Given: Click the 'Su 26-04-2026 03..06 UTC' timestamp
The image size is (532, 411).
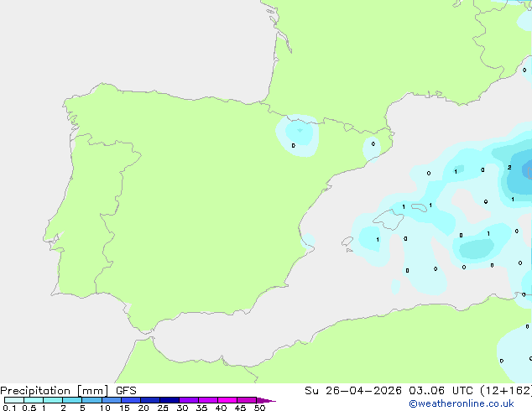Looking at the screenshot, I should (389, 391).
